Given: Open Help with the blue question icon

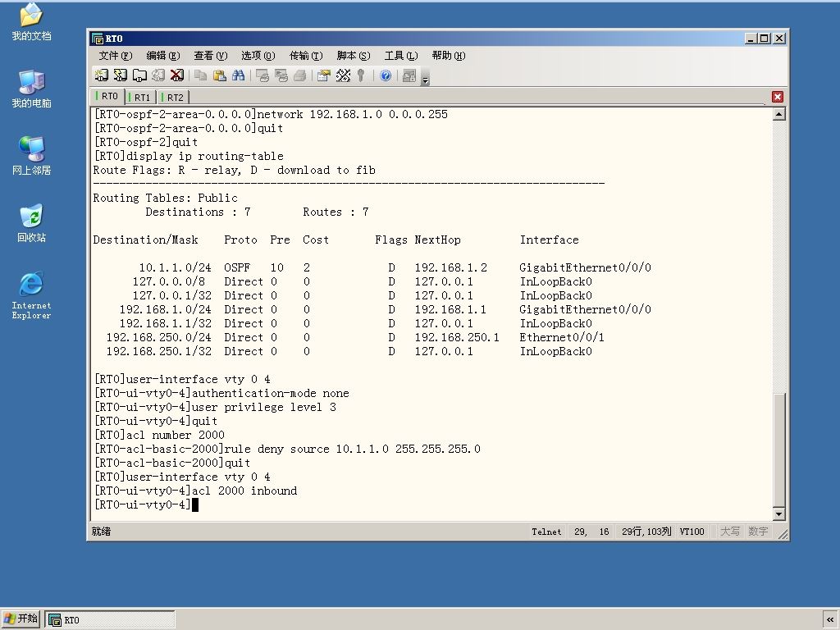Looking at the screenshot, I should coord(386,75).
